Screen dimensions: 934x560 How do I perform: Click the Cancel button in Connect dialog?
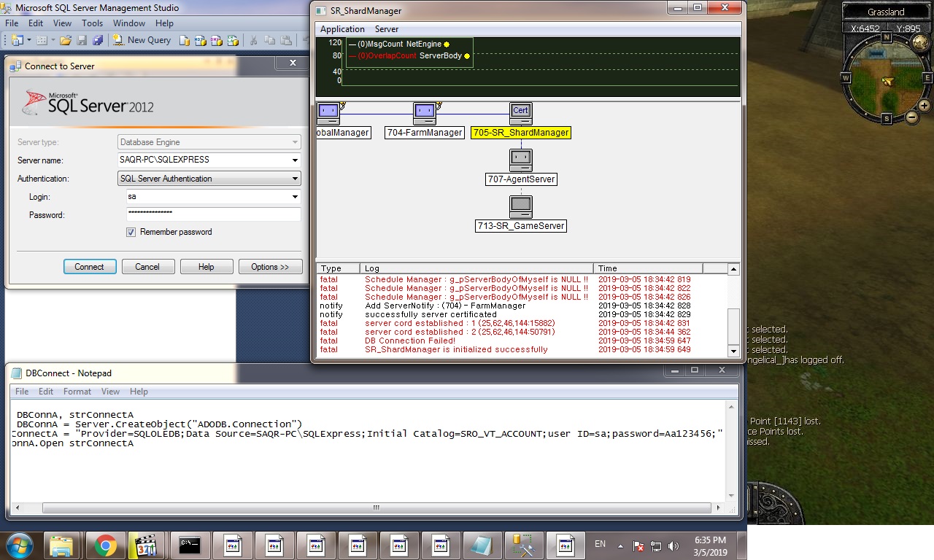[x=147, y=267]
